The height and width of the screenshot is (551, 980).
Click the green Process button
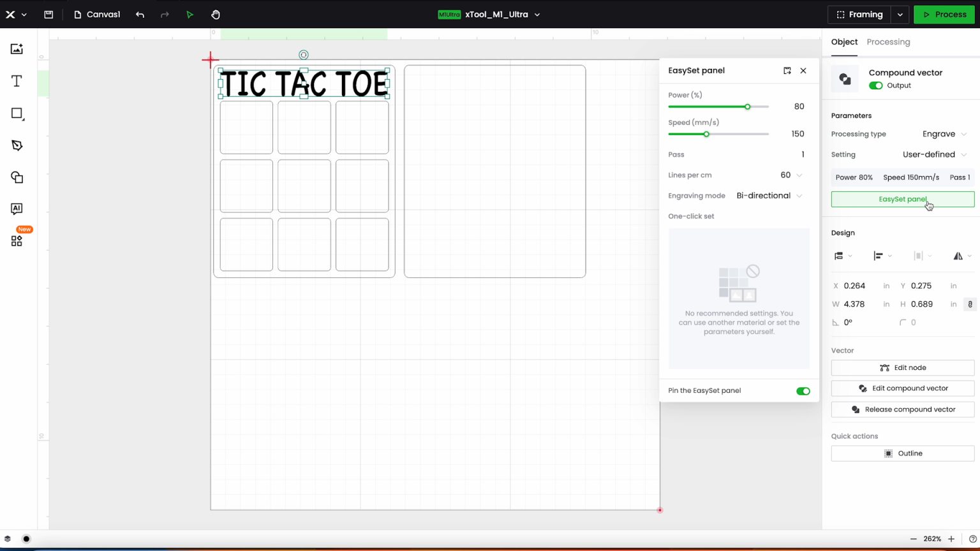click(x=944, y=15)
